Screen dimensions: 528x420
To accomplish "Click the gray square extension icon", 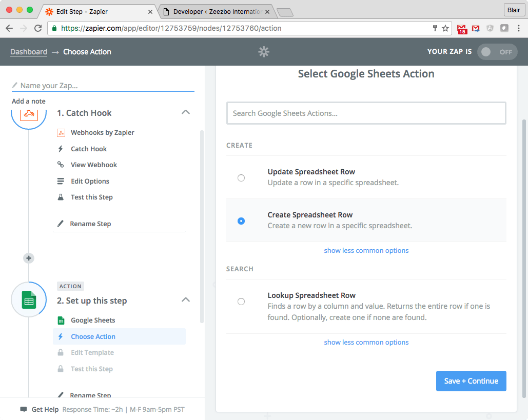I will click(504, 28).
